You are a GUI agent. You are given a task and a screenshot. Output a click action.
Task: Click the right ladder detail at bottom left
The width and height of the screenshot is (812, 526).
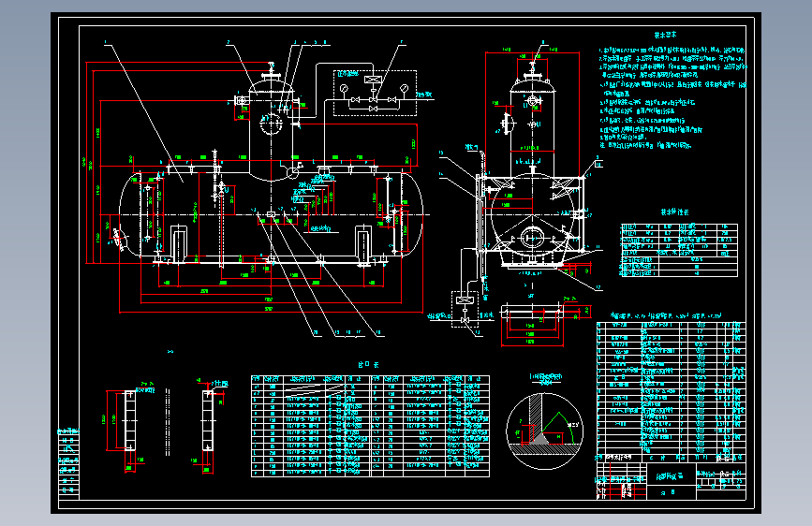(208, 420)
